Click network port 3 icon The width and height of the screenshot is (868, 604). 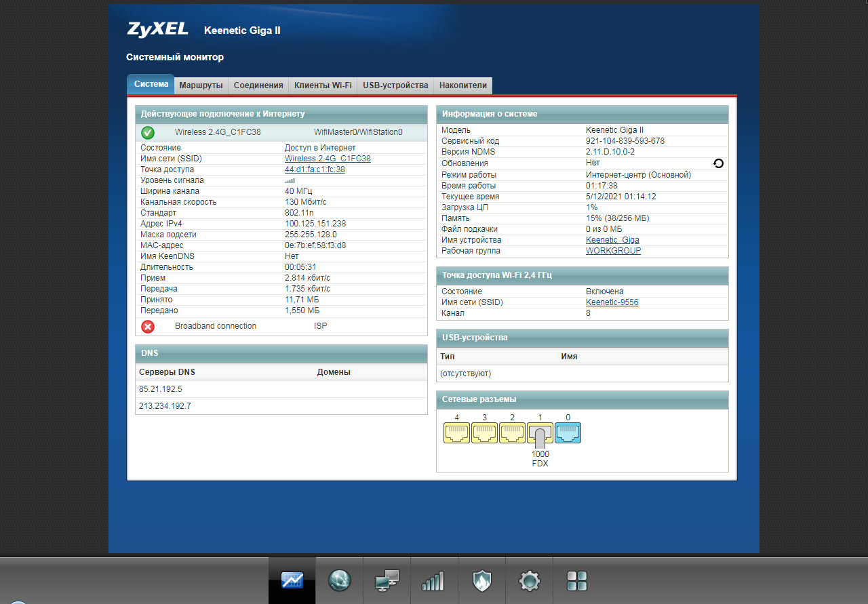point(485,433)
